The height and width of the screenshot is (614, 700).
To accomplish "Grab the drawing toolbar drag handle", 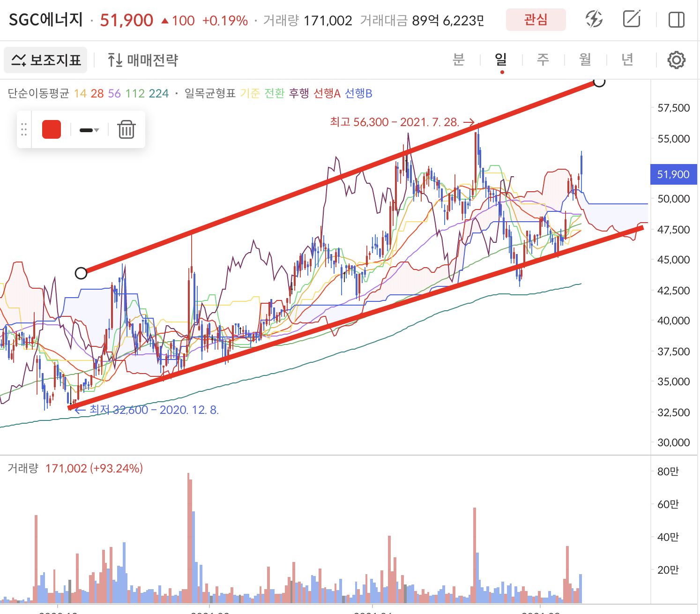I will pos(24,129).
